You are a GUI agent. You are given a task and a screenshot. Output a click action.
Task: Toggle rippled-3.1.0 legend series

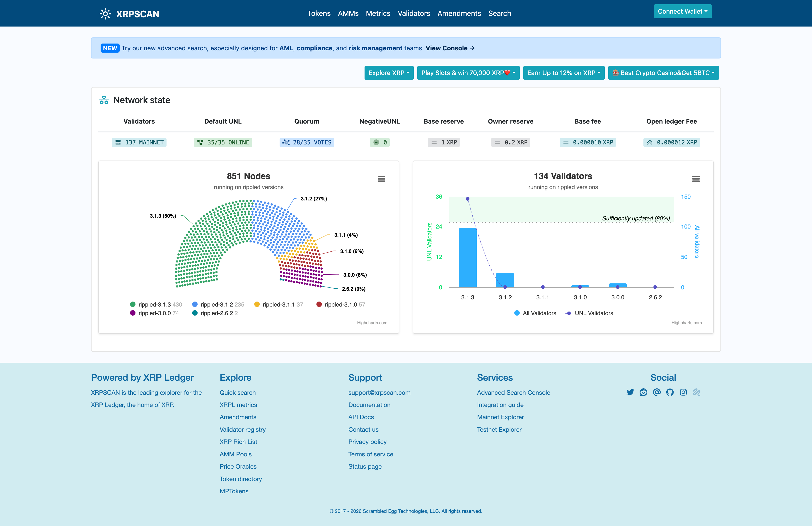pyautogui.click(x=341, y=304)
